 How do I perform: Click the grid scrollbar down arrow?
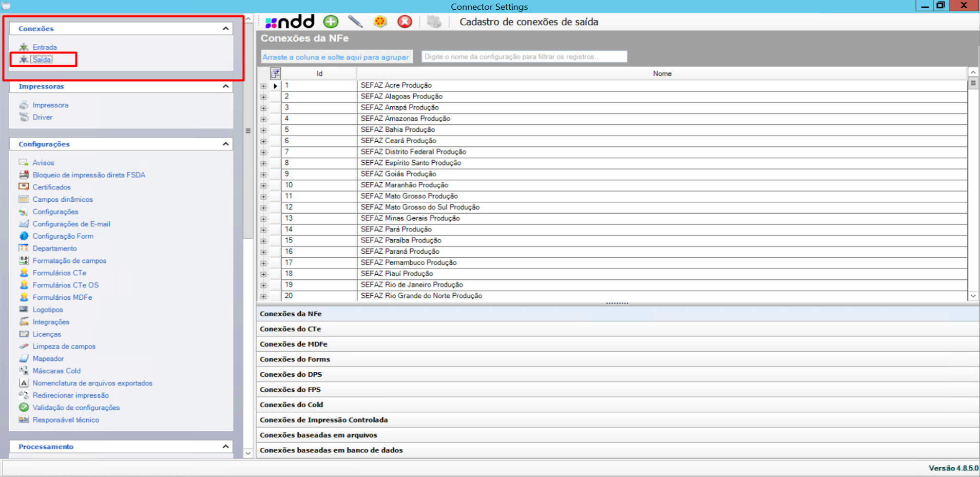click(x=973, y=296)
